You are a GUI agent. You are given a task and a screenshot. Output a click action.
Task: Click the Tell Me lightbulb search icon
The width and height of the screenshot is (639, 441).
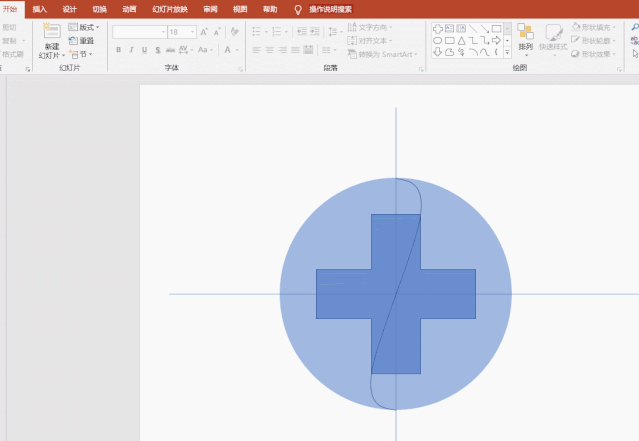[298, 9]
